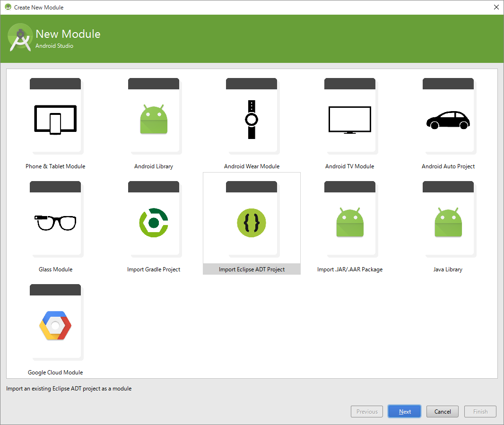Pick the Google Cloud Module option

pyautogui.click(x=55, y=325)
